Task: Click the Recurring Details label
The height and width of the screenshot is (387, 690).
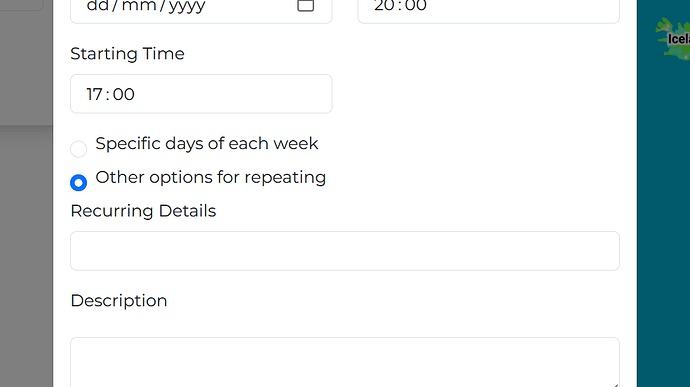Action: (143, 211)
